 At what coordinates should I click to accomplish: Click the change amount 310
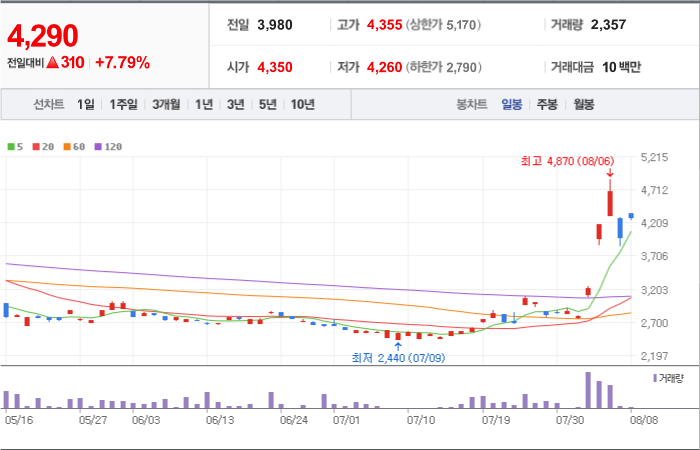coord(73,63)
